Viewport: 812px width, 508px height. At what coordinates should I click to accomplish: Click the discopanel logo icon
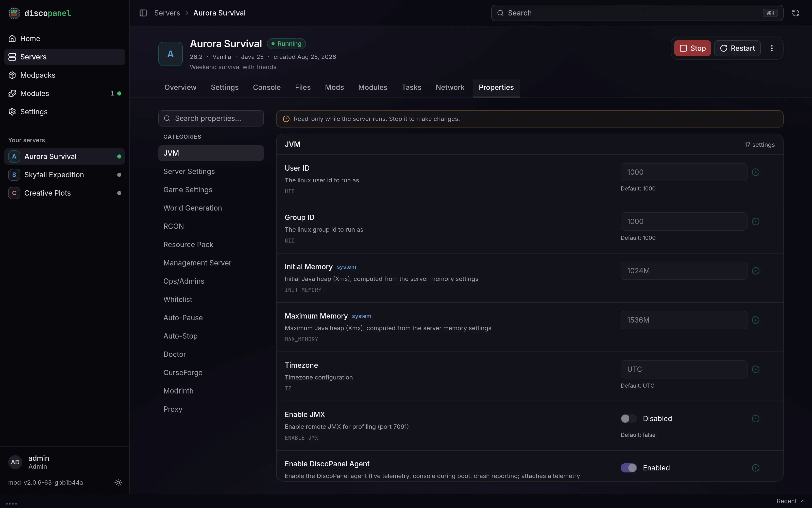click(14, 13)
